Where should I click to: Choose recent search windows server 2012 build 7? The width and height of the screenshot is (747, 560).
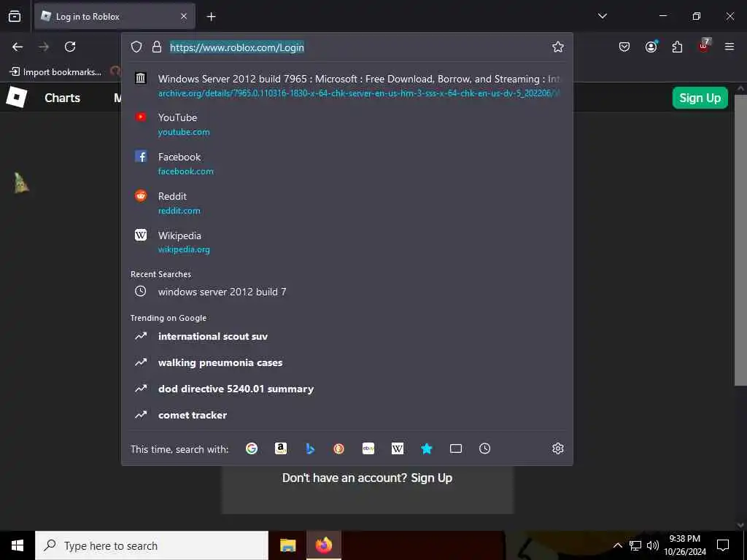click(347, 292)
